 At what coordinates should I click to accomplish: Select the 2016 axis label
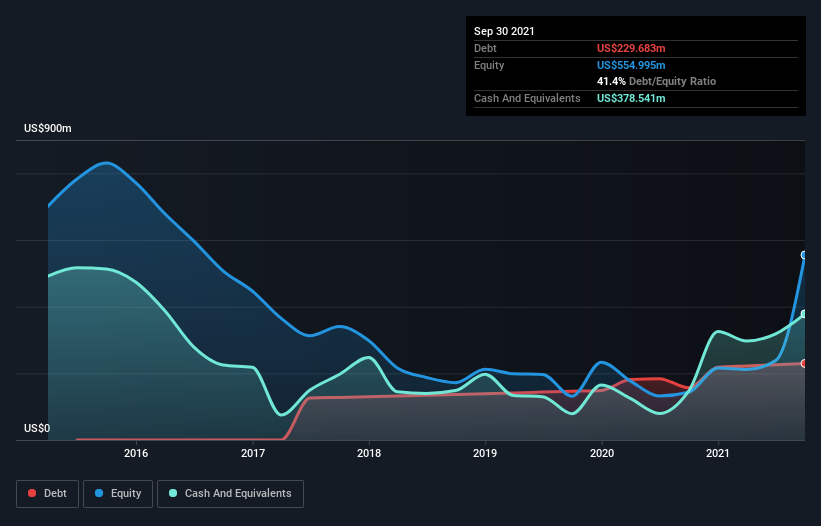[x=136, y=453]
